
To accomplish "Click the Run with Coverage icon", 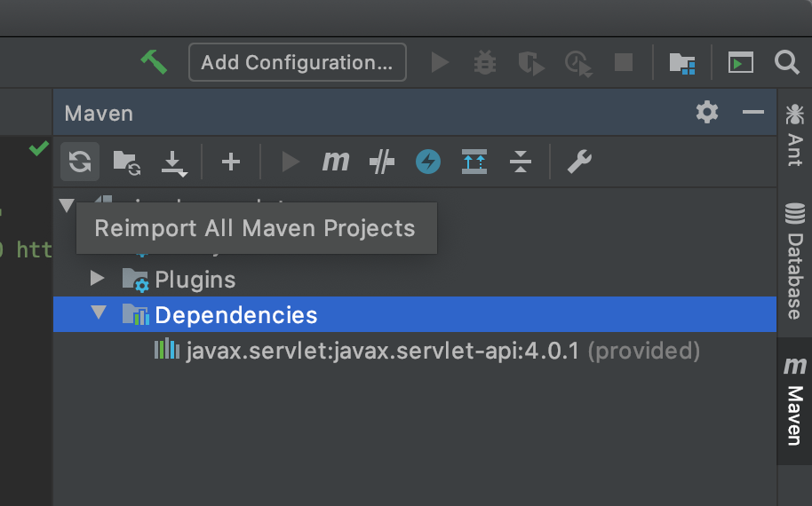I will (531, 63).
